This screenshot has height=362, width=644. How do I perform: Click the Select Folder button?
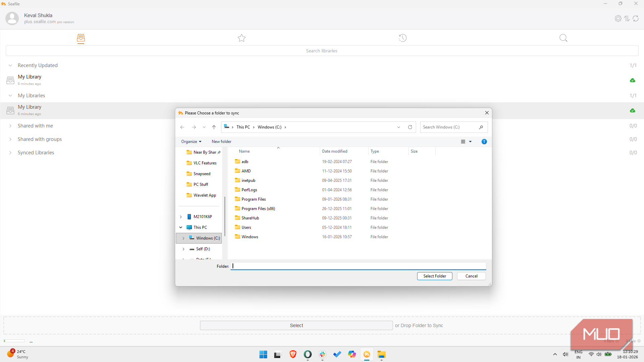(435, 276)
